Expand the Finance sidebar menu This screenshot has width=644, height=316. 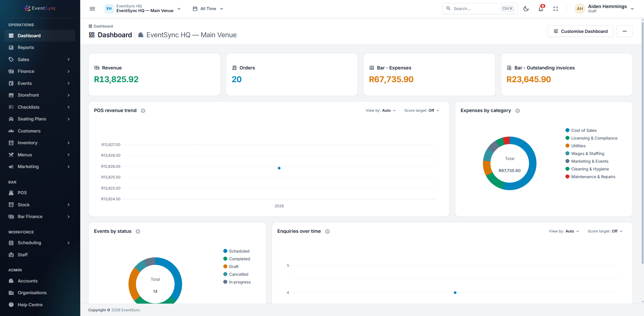click(40, 71)
